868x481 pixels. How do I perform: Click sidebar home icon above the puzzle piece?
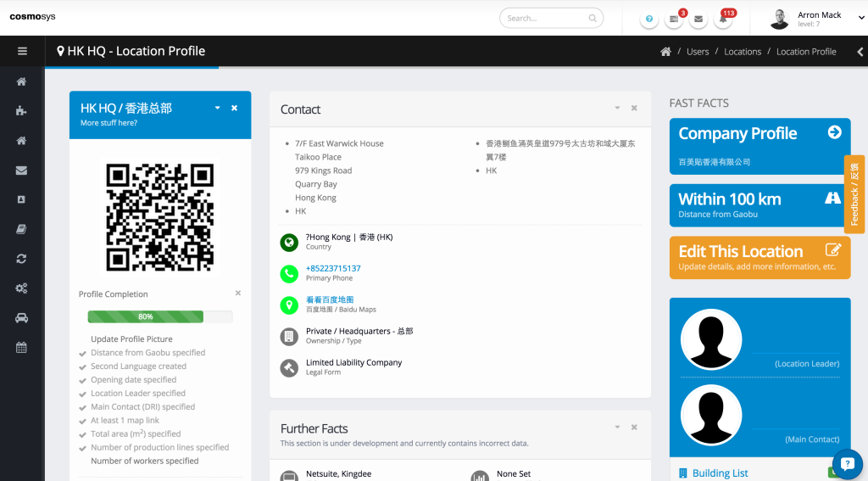point(21,81)
